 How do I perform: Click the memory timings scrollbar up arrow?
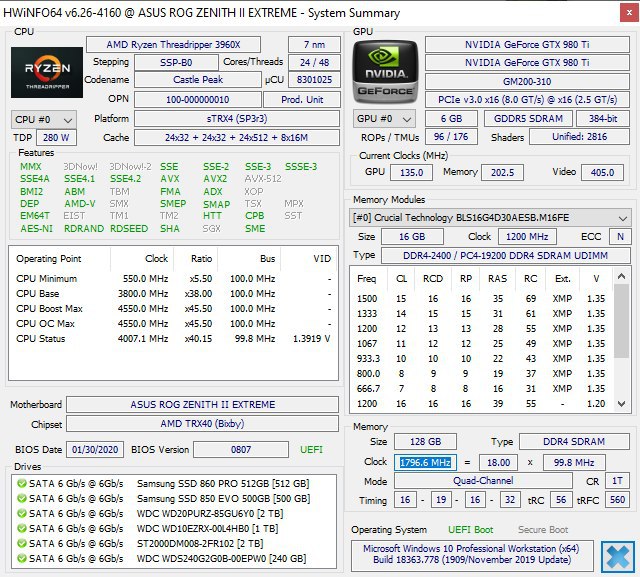pos(621,277)
